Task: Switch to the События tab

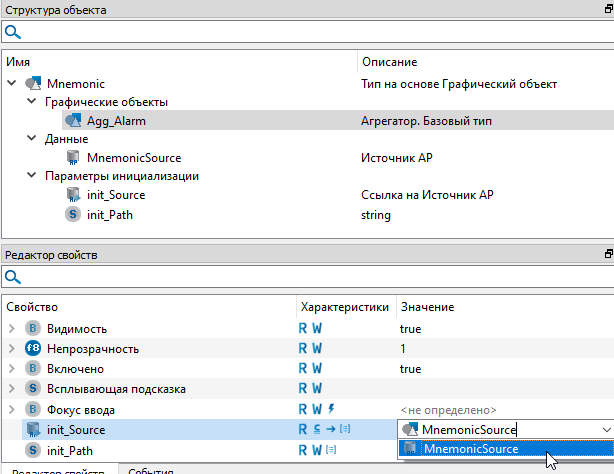Action: [152, 470]
